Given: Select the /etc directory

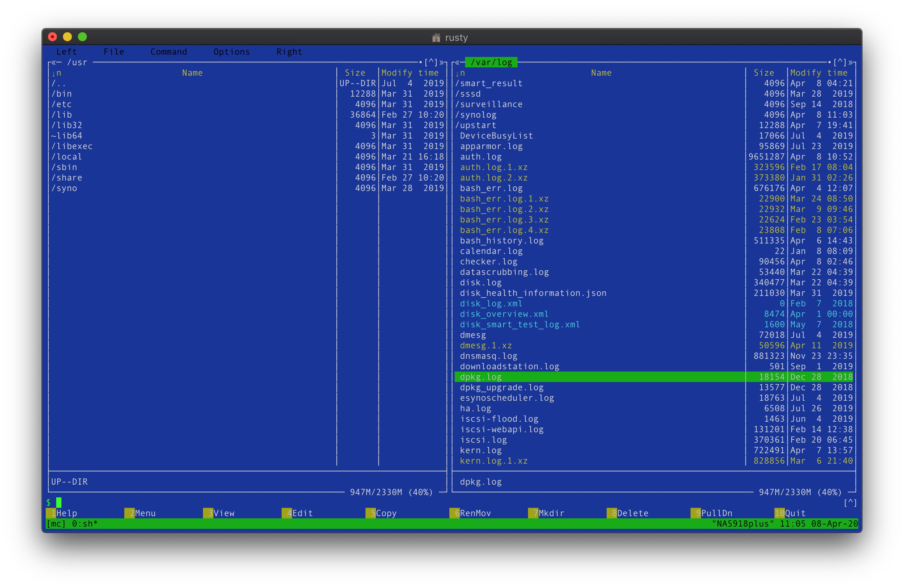Looking at the screenshot, I should (x=247, y=104).
